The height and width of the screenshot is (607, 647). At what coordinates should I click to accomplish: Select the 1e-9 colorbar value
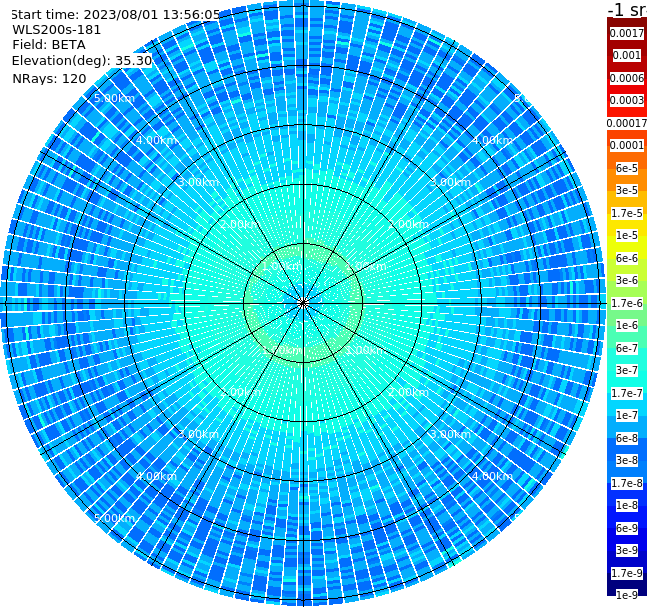627,595
